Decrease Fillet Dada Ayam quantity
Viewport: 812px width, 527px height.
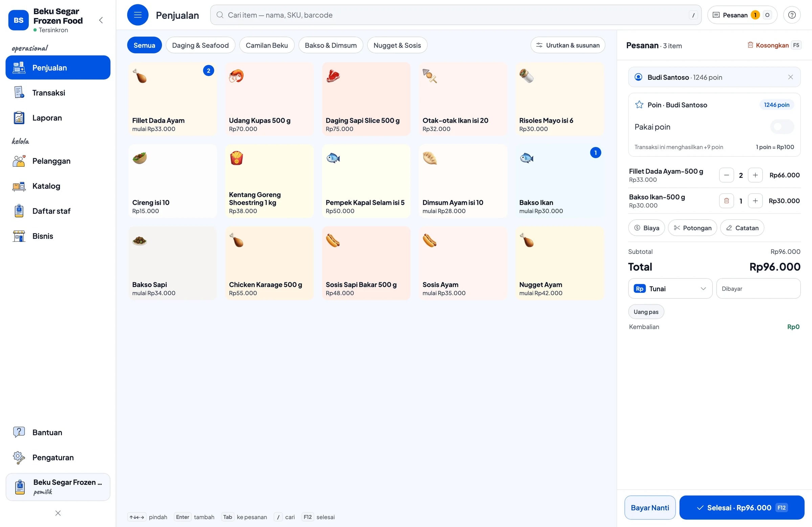pos(726,175)
